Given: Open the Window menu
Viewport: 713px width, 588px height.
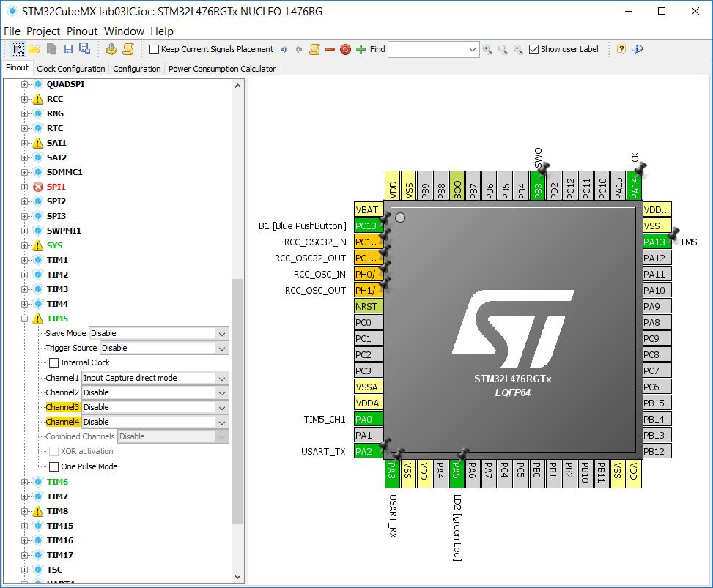Looking at the screenshot, I should (124, 31).
